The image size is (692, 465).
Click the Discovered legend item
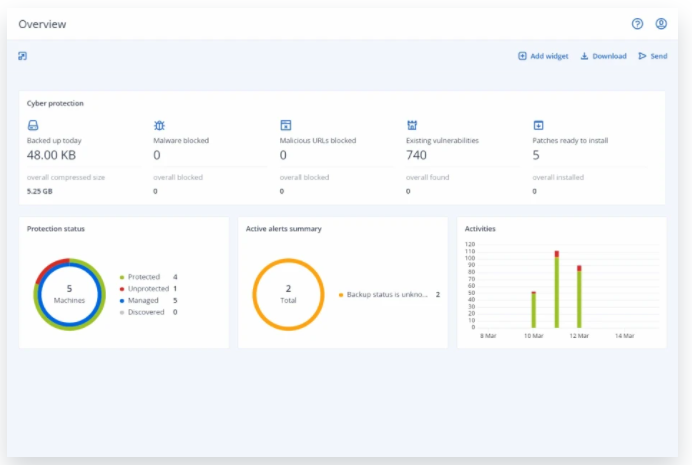click(x=147, y=312)
